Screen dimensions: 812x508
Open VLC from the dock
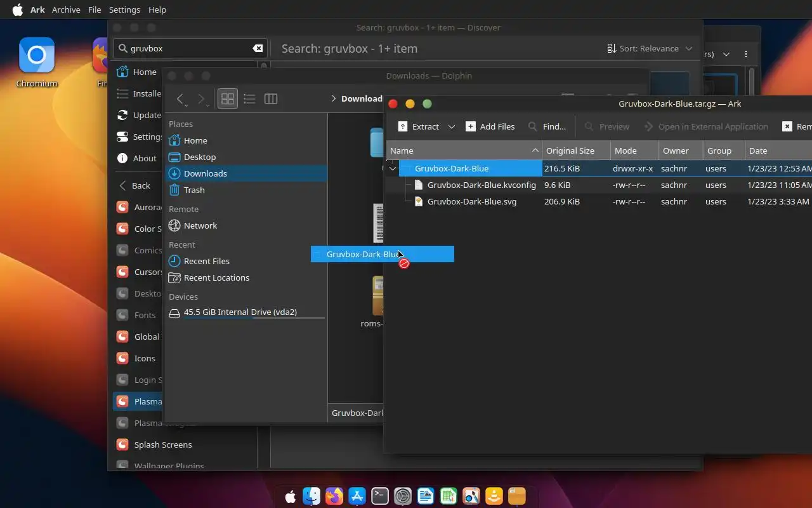coord(494,496)
